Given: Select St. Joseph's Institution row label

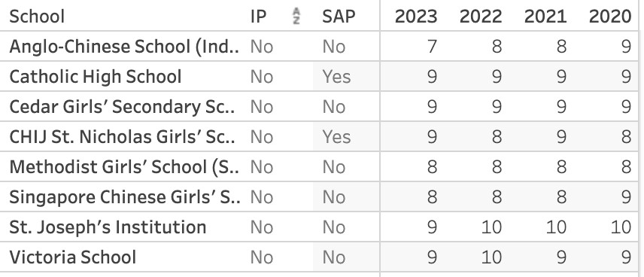Looking at the screenshot, I should (x=108, y=227).
